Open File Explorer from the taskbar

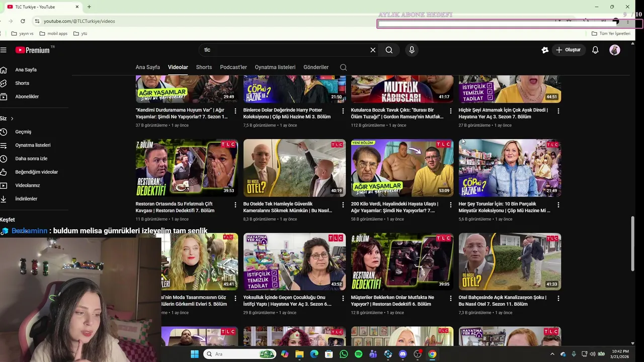coord(299,354)
